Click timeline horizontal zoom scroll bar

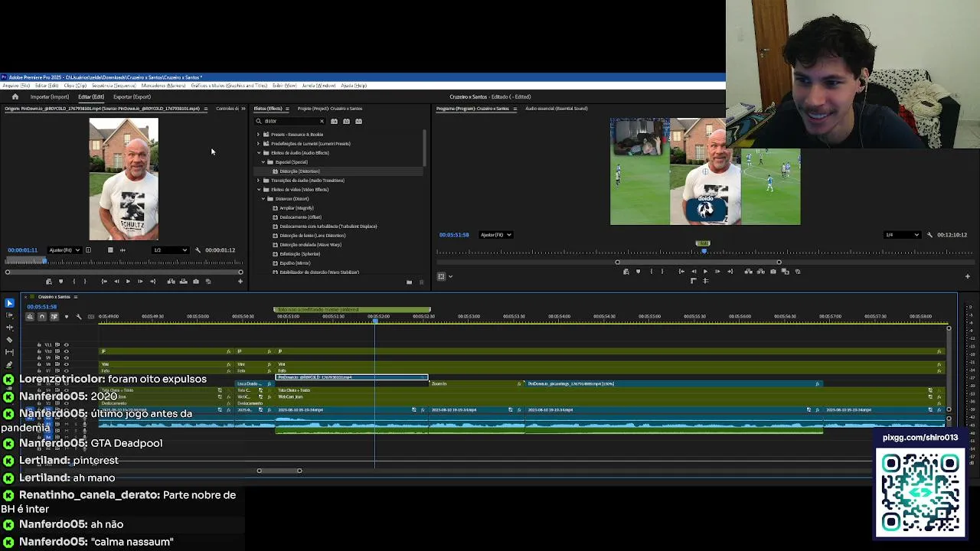[279, 471]
